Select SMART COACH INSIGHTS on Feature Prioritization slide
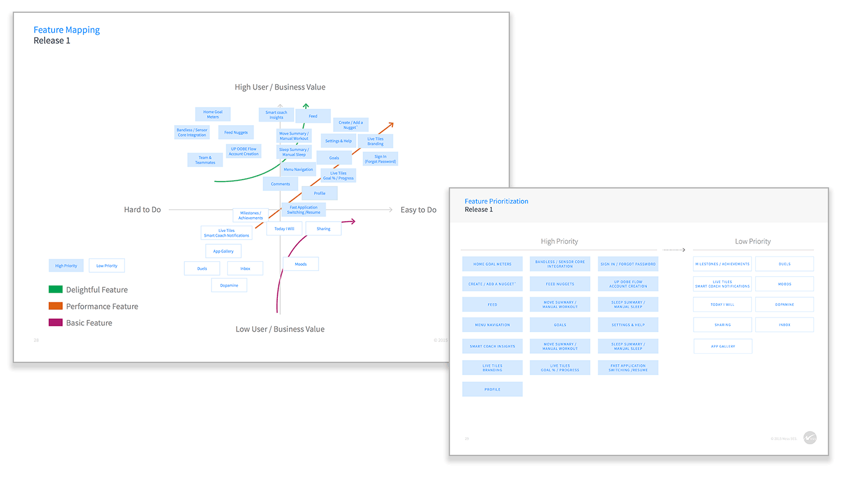The height and width of the screenshot is (488, 868). (492, 346)
